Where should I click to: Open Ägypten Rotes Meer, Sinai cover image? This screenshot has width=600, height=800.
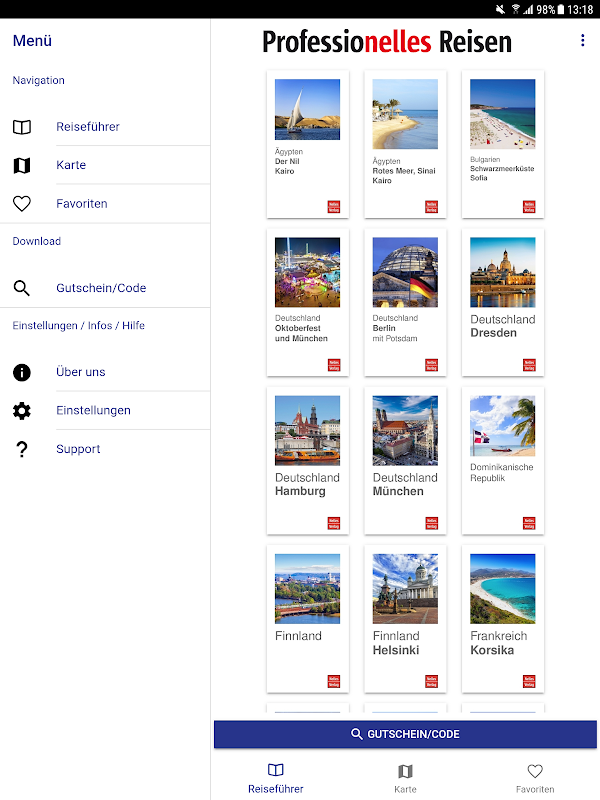(x=405, y=114)
